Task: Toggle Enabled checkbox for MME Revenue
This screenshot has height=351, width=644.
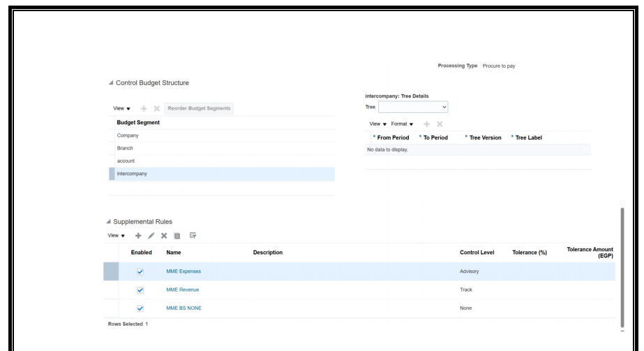Action: pyautogui.click(x=140, y=290)
